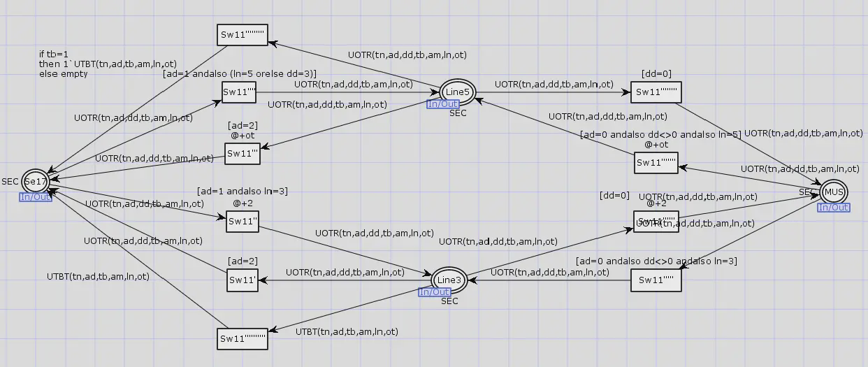
Task: Select Sw11 transition right of Line3 place
Action: tap(656, 281)
